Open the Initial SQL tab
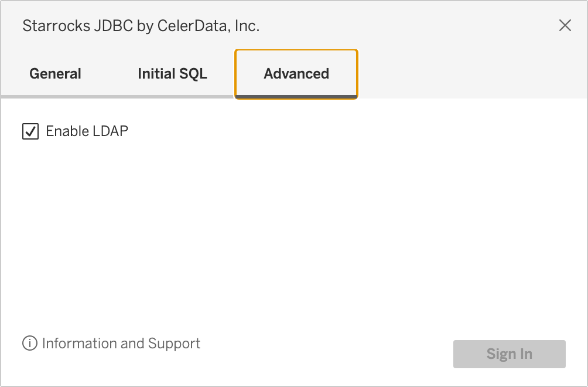Viewport: 588px width, 387px height. (172, 73)
